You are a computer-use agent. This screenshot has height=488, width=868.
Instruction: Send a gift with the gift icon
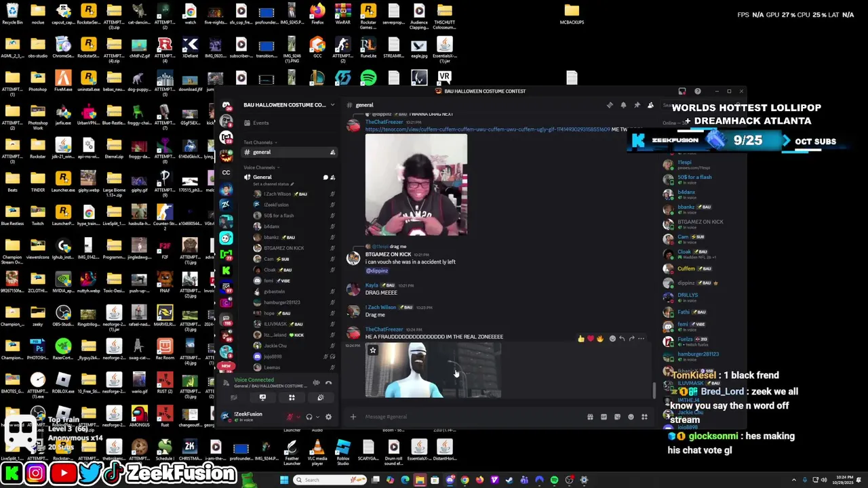coord(590,417)
